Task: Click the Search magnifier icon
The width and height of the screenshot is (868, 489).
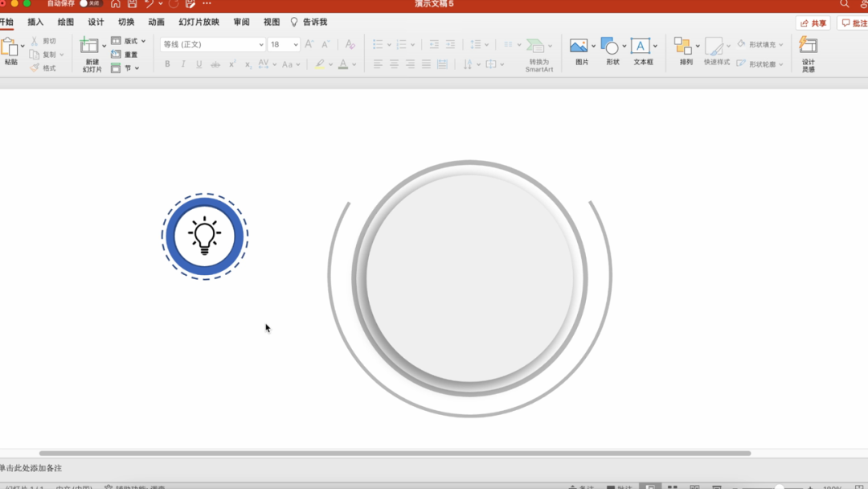Action: [x=844, y=4]
